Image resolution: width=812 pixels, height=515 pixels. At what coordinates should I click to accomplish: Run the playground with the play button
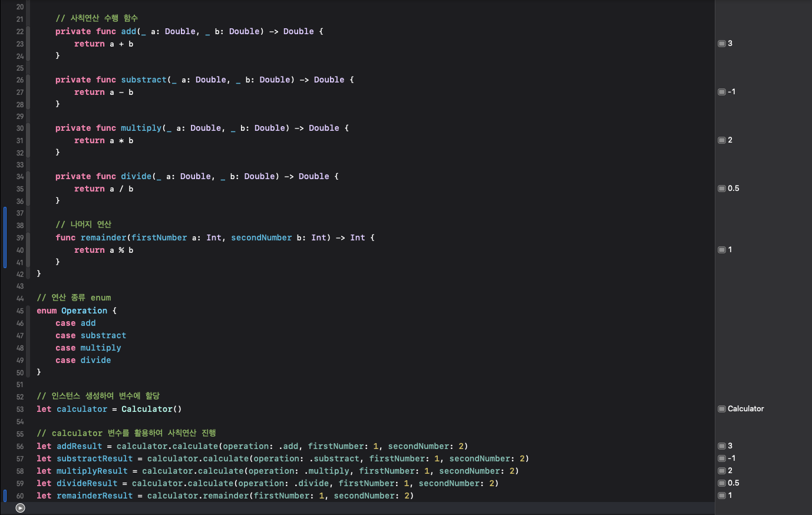coord(20,508)
